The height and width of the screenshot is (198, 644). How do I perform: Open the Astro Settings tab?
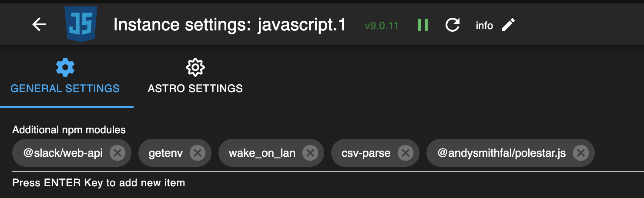coord(195,78)
